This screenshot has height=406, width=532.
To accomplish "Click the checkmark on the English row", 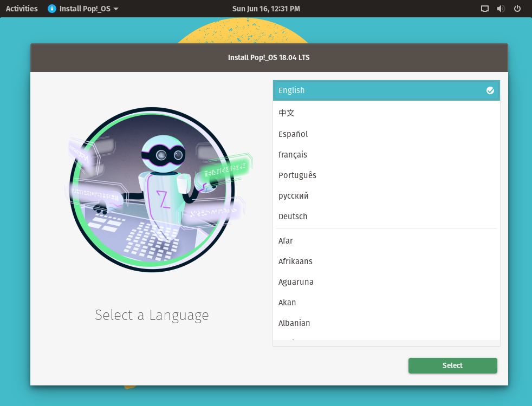I will 490,90.
